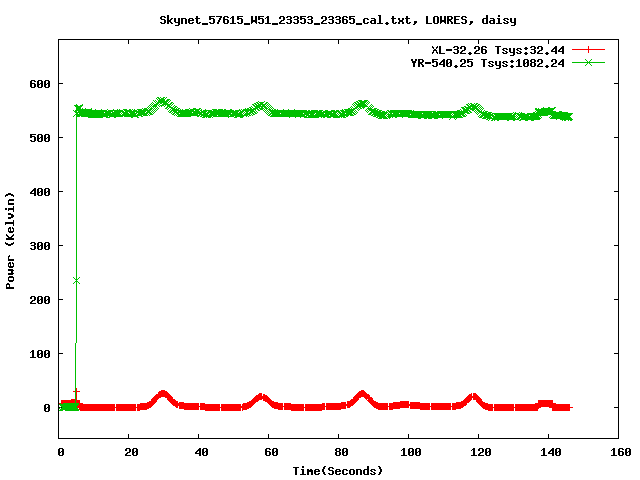Click the x-axis tick label 160

[x=621, y=452]
